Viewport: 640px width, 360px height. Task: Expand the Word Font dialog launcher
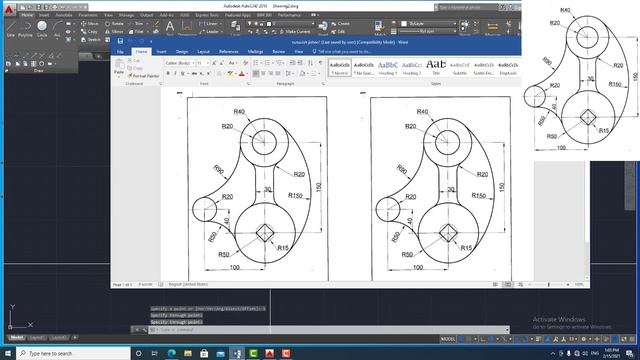248,84
